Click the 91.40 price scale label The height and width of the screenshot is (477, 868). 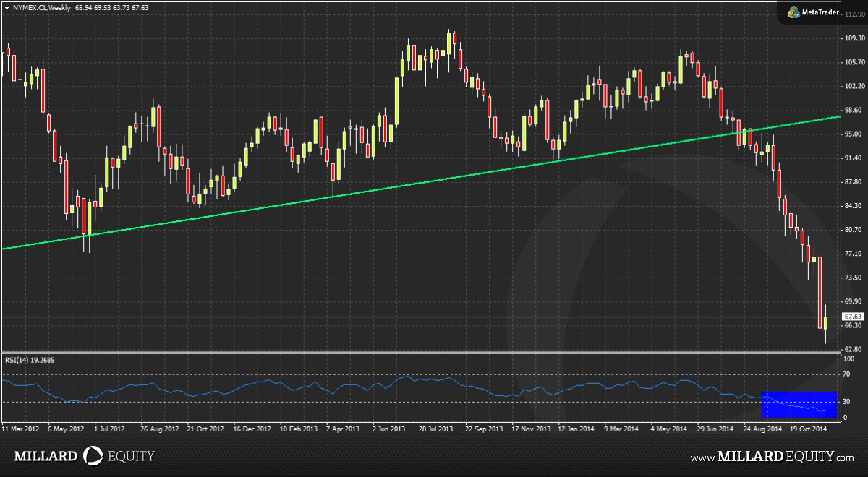click(x=854, y=158)
